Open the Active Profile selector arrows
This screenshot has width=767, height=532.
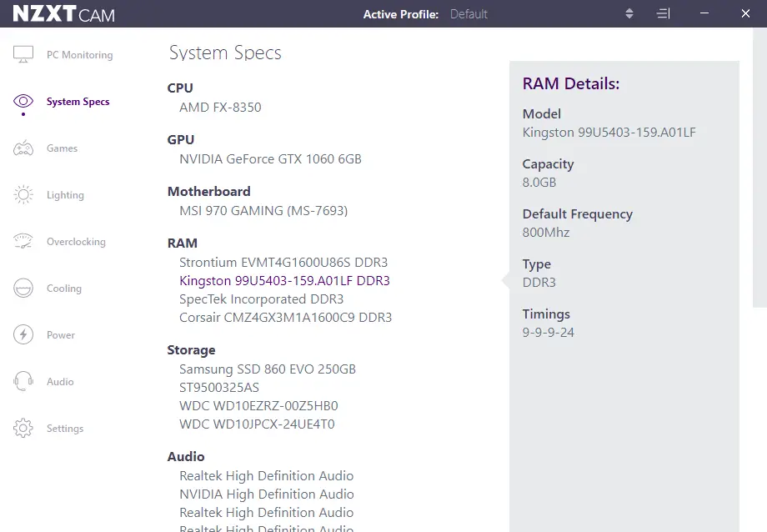(x=629, y=13)
